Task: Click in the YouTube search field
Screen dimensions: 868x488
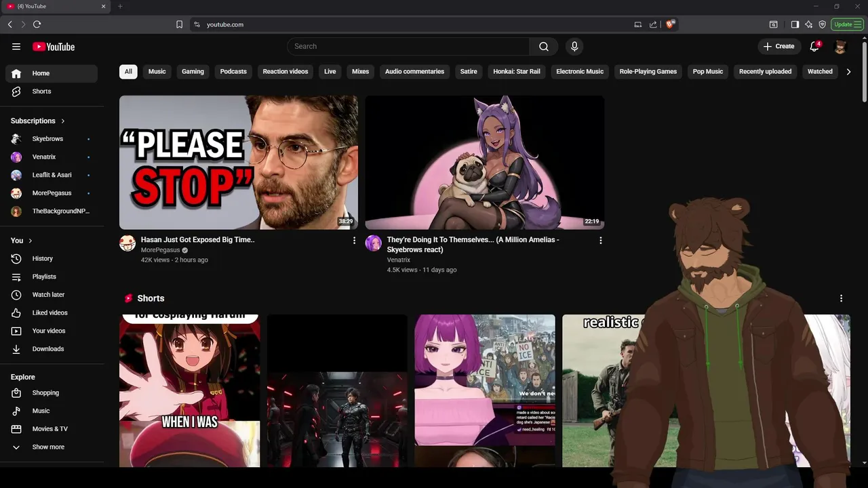Action: point(408,46)
